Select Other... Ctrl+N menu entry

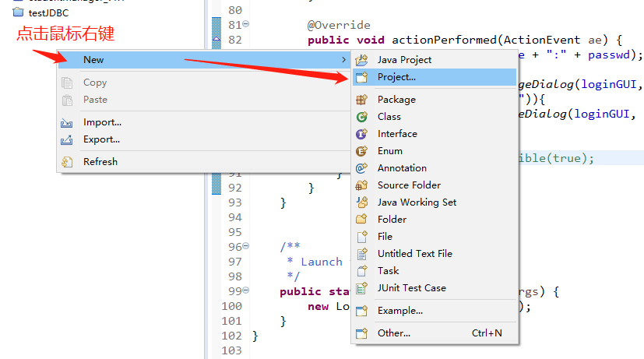pyautogui.click(x=435, y=333)
